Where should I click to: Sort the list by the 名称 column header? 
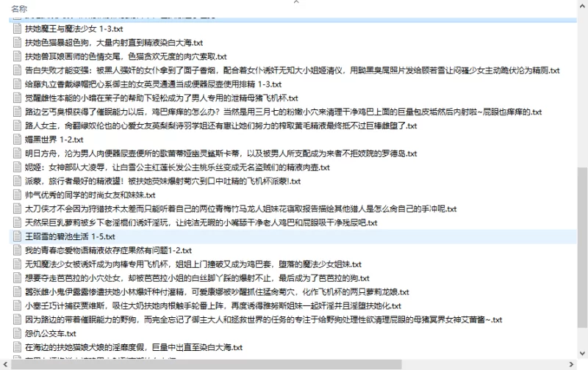click(x=19, y=9)
